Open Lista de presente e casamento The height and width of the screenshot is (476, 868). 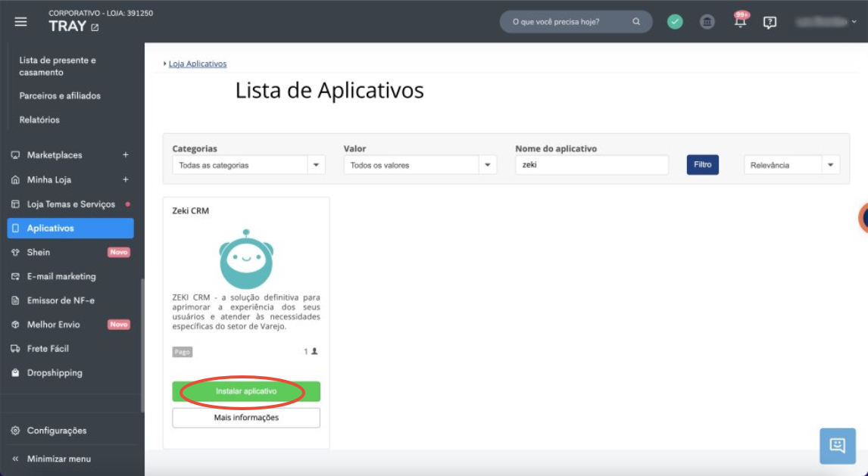click(58, 67)
